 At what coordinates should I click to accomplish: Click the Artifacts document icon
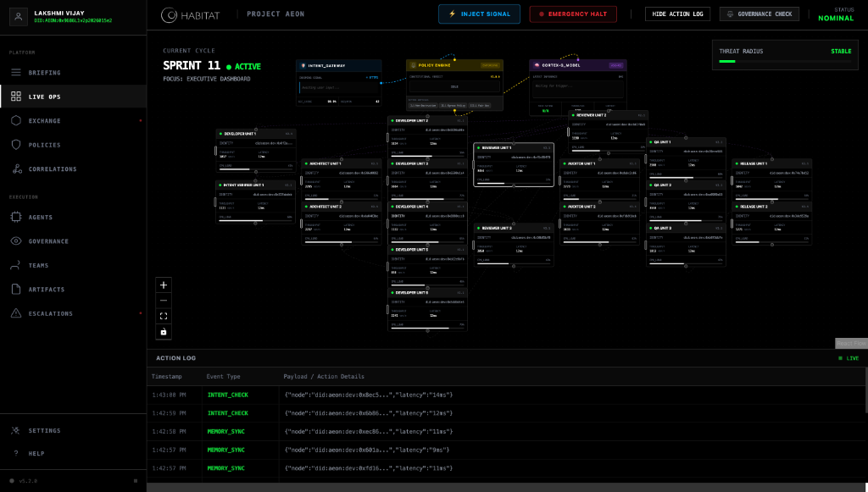tap(16, 290)
